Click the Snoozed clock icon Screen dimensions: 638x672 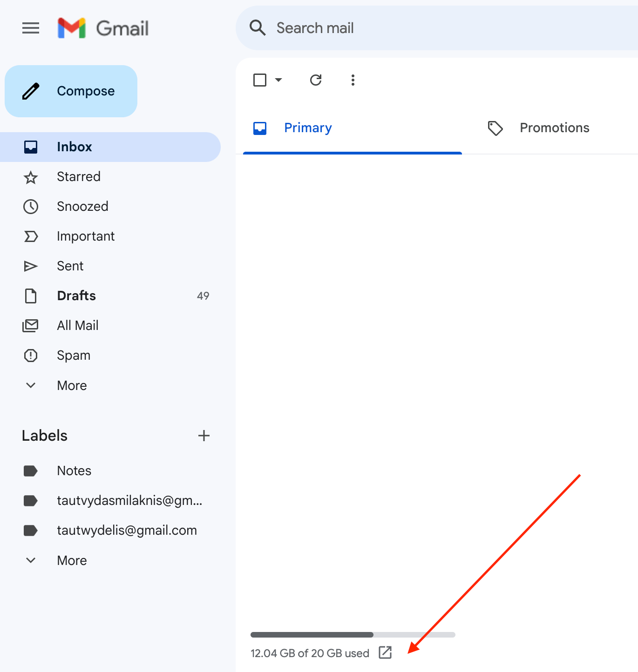pyautogui.click(x=31, y=207)
